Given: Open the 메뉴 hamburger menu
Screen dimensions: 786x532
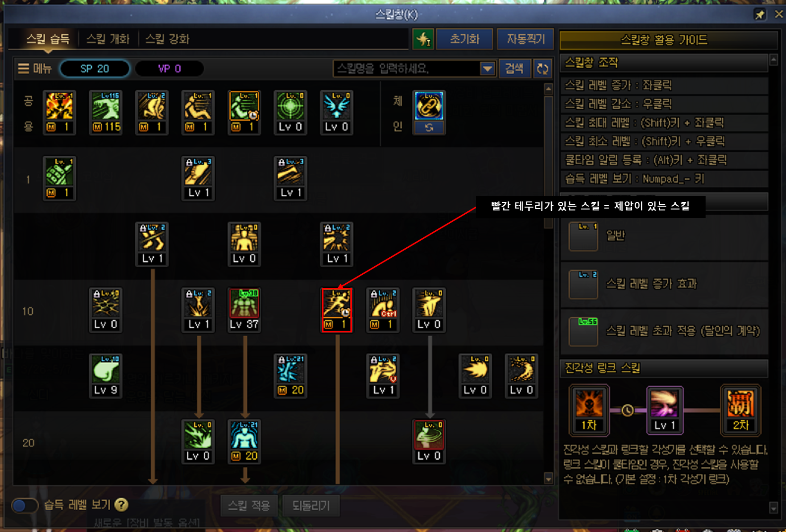Looking at the screenshot, I should 35,69.
